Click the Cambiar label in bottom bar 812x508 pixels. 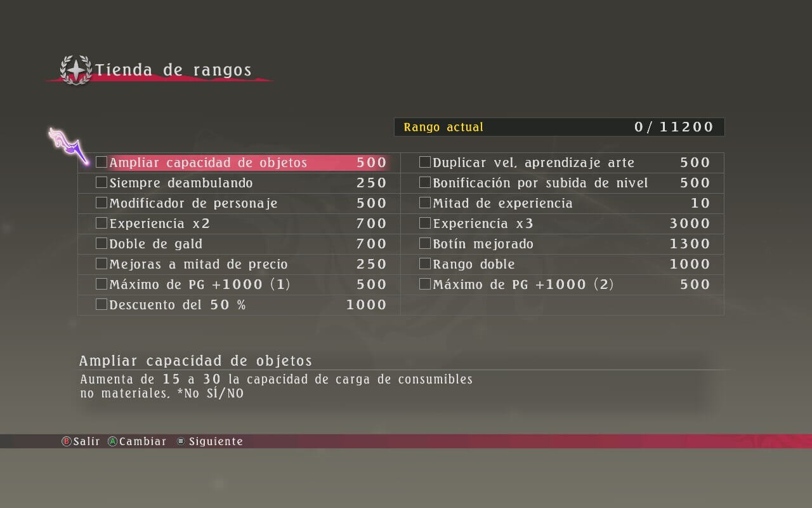point(143,441)
